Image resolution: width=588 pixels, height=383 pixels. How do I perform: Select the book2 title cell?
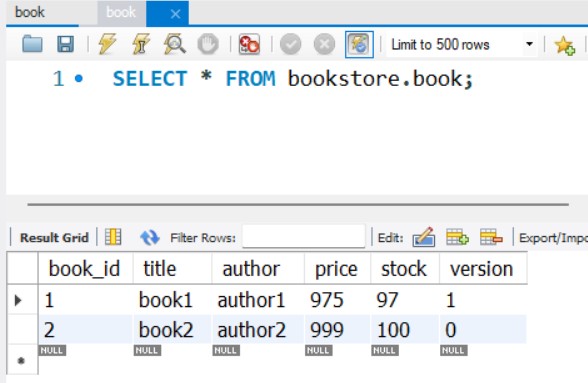pyautogui.click(x=172, y=330)
